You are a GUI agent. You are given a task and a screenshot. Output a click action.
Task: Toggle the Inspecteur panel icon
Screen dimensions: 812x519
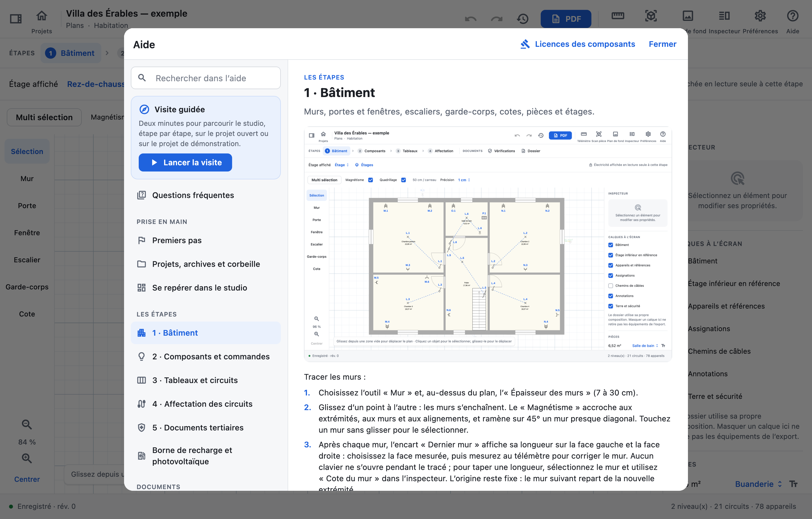pyautogui.click(x=724, y=16)
